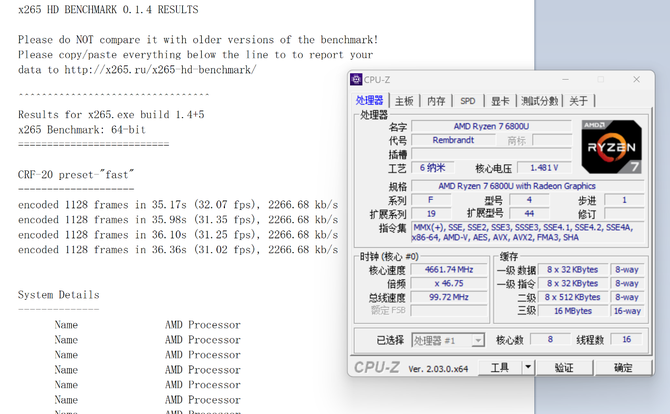Click the 确定 button
This screenshot has width=670, height=414.
(x=622, y=367)
